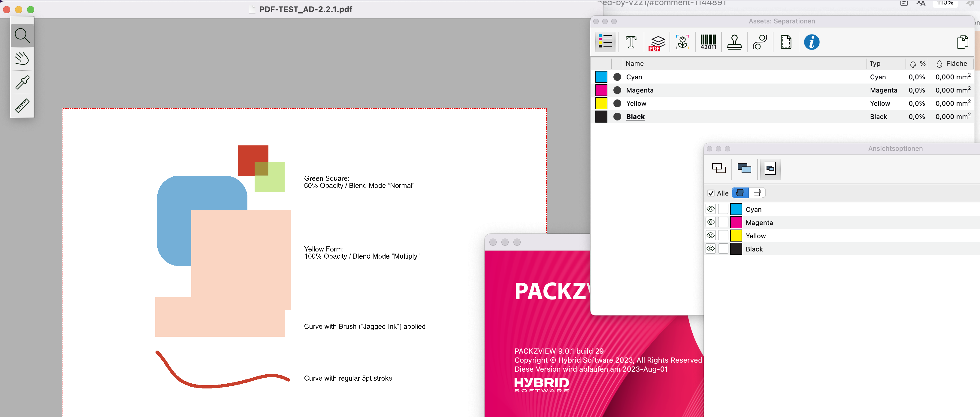Click Magenta swatch in Ansichtsoptionen panel
This screenshot has height=417, width=980.
(x=736, y=222)
